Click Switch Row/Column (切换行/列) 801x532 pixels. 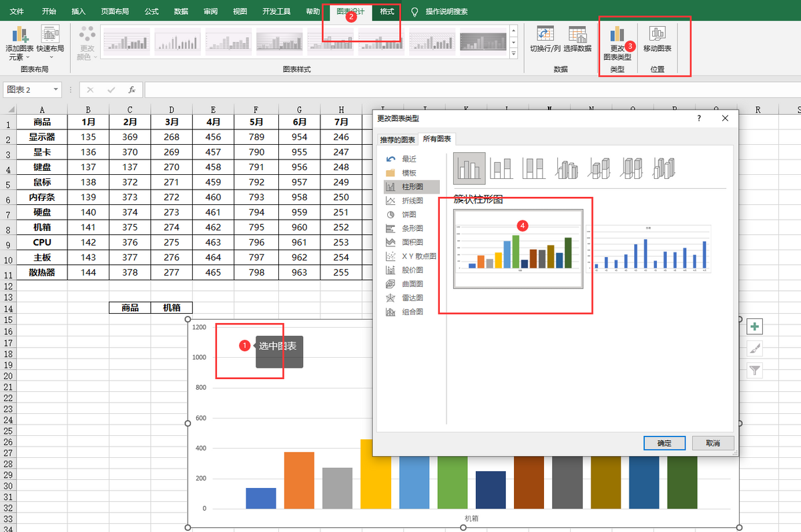click(x=545, y=39)
